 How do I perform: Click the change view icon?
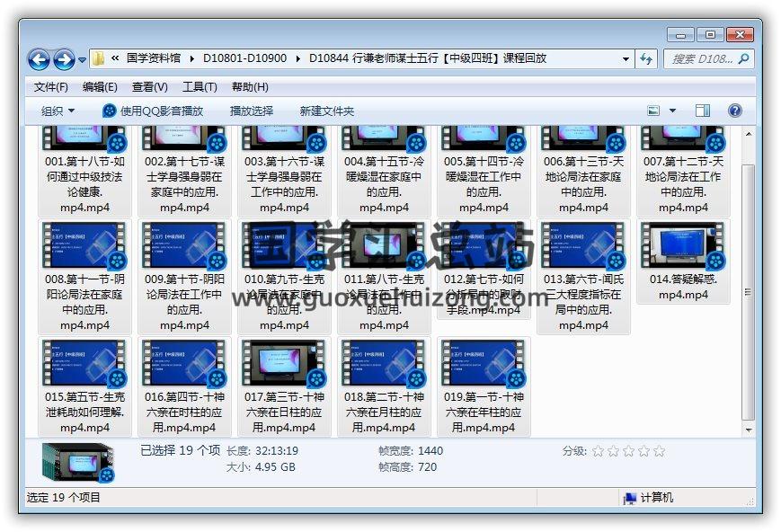point(654,111)
